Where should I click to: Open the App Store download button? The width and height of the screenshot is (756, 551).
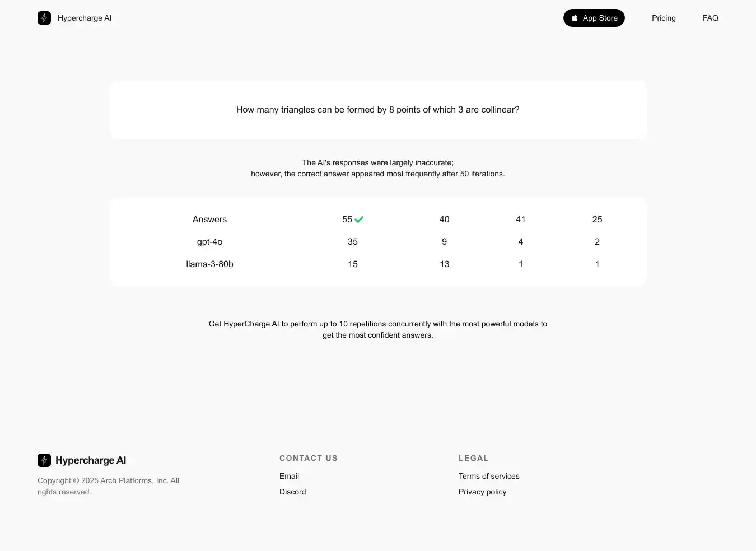click(594, 18)
